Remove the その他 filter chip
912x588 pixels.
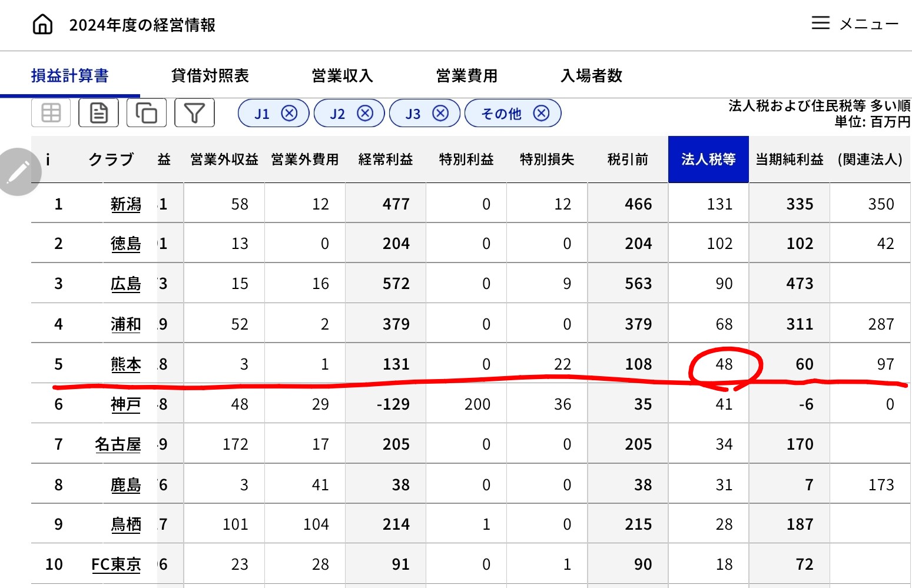point(541,113)
